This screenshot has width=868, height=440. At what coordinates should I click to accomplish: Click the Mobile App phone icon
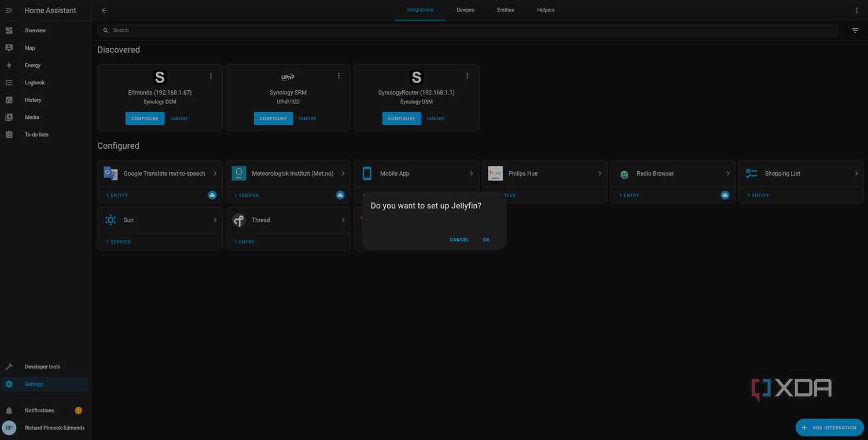point(367,173)
